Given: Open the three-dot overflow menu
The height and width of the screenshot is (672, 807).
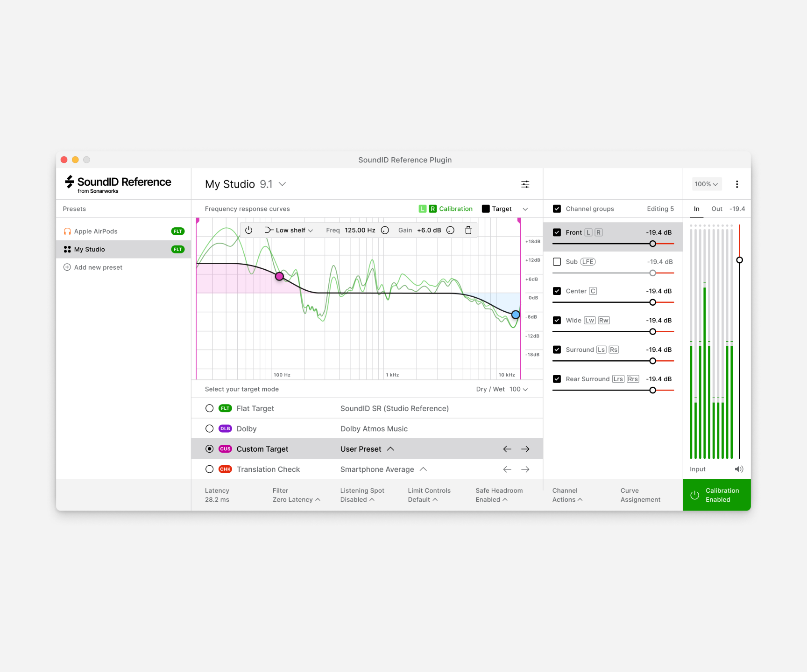Looking at the screenshot, I should click(x=737, y=184).
